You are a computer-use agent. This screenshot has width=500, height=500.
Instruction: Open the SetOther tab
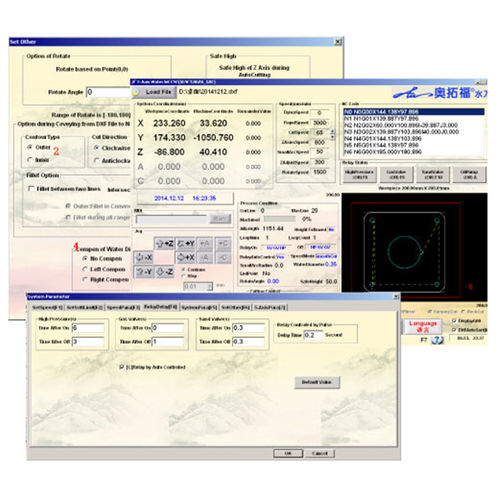pos(236,307)
